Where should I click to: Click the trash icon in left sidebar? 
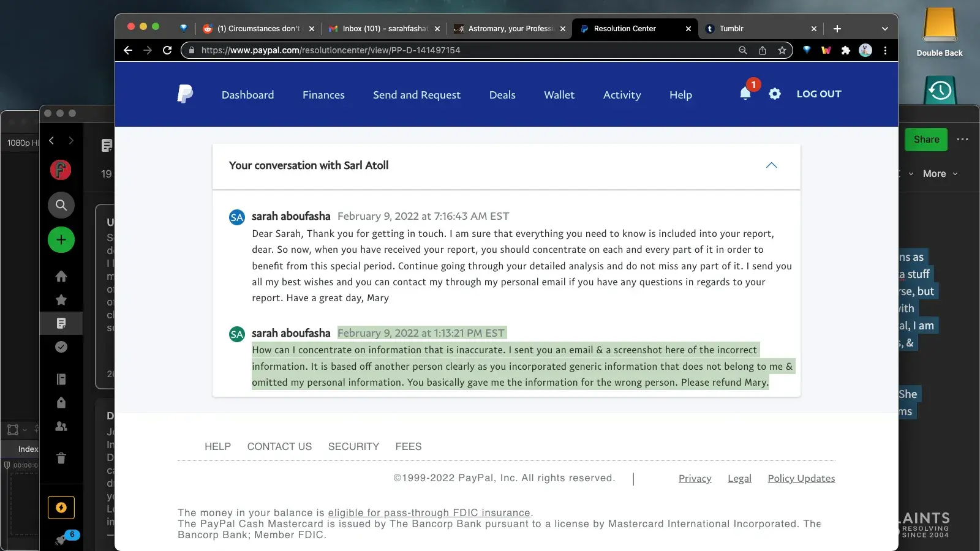click(x=61, y=458)
